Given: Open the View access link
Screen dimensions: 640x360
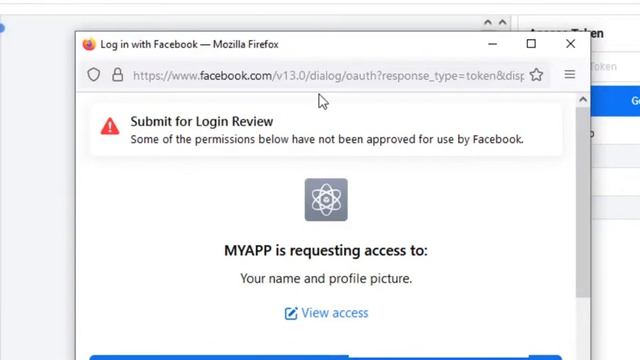Looking at the screenshot, I should click(335, 313).
